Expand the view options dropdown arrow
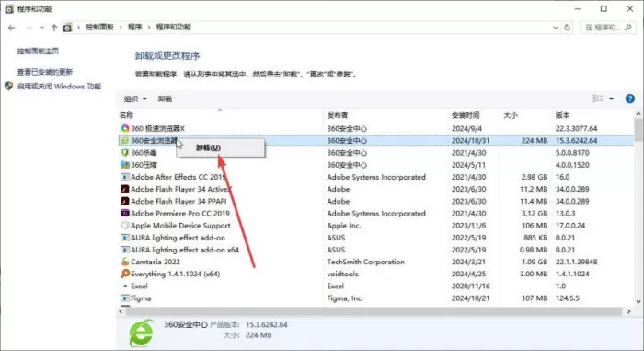Screen dimensions: 644x351 (611, 99)
